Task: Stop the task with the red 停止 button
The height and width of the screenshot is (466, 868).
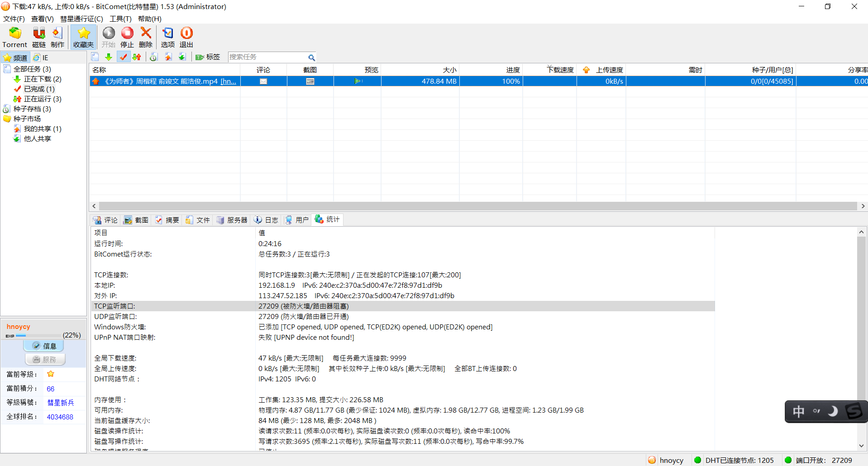Action: [127, 37]
